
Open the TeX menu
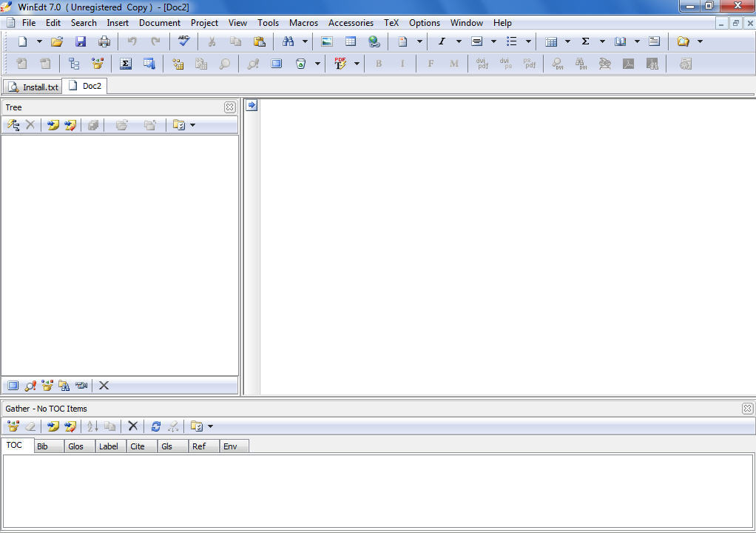click(391, 23)
